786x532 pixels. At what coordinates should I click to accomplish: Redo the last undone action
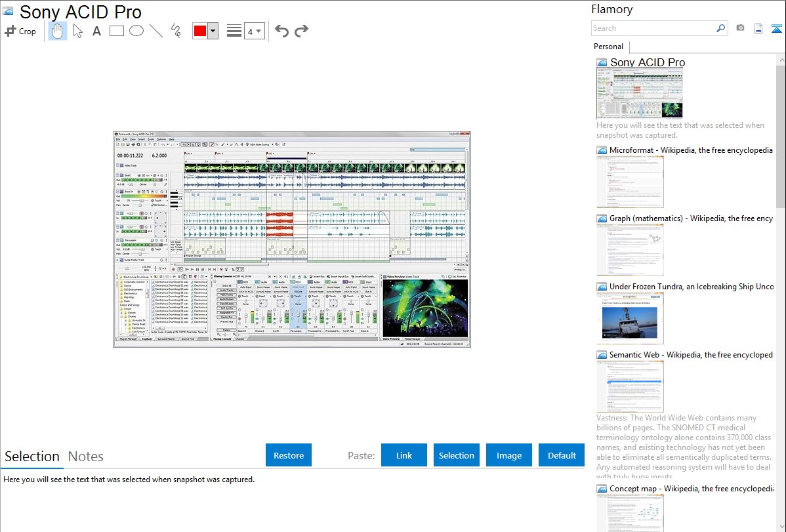coord(301,31)
